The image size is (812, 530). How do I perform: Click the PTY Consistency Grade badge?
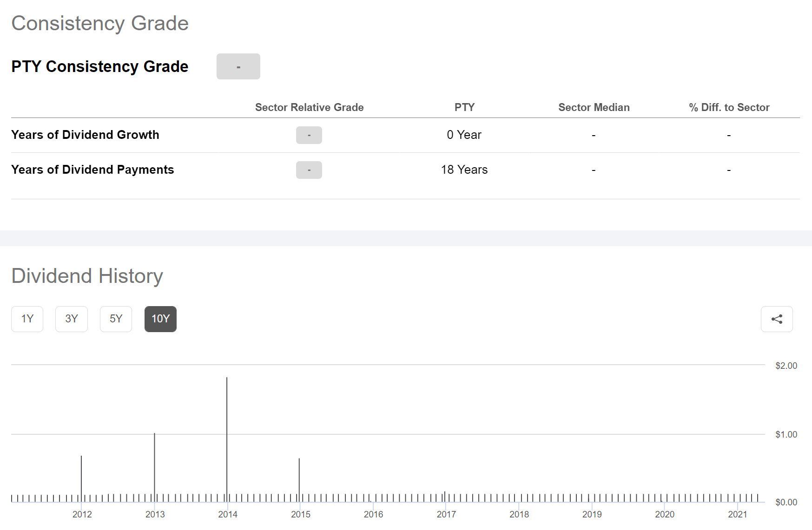click(238, 66)
